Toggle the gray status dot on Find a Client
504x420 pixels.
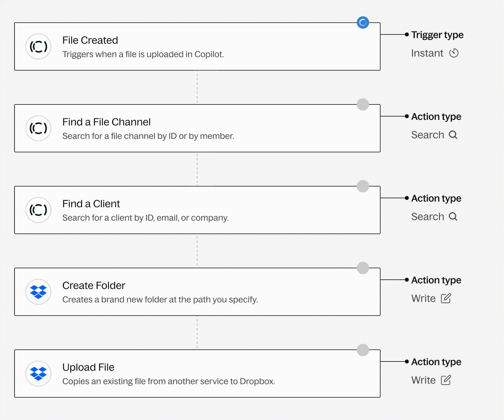[363, 186]
